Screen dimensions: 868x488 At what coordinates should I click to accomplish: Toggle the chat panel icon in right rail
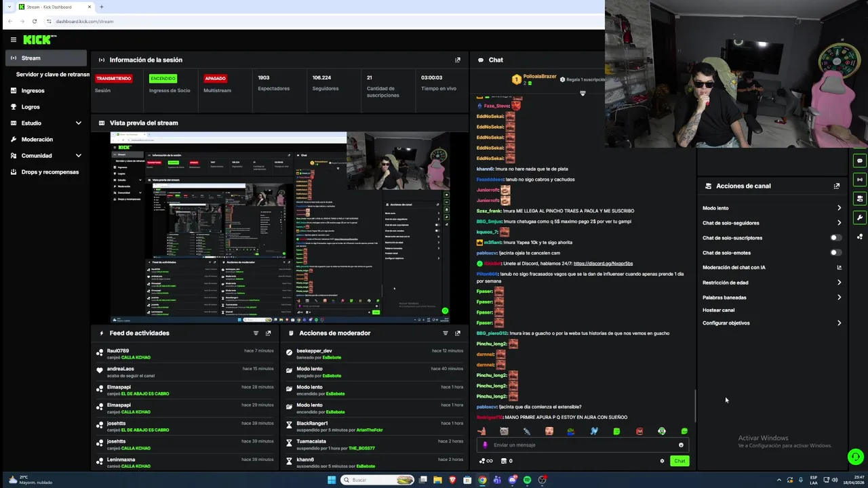(860, 161)
